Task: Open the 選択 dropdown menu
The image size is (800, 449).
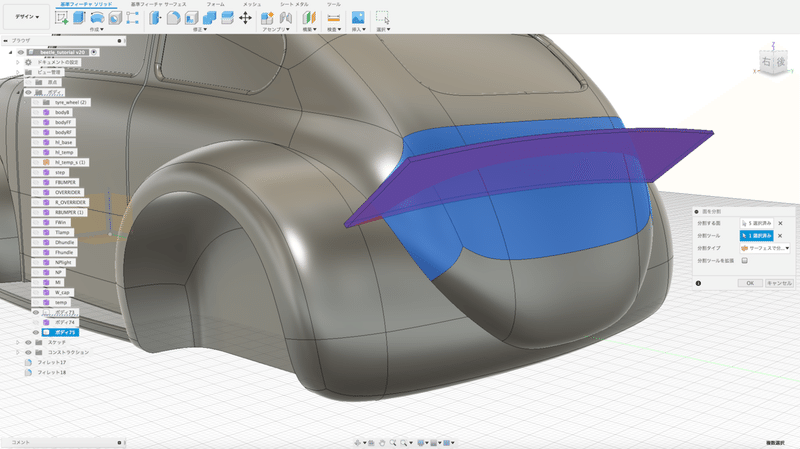Action: click(x=383, y=30)
